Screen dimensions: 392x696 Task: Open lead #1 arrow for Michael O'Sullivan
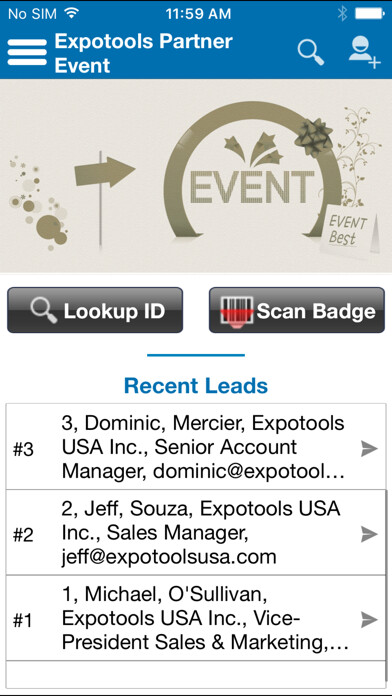click(x=369, y=619)
